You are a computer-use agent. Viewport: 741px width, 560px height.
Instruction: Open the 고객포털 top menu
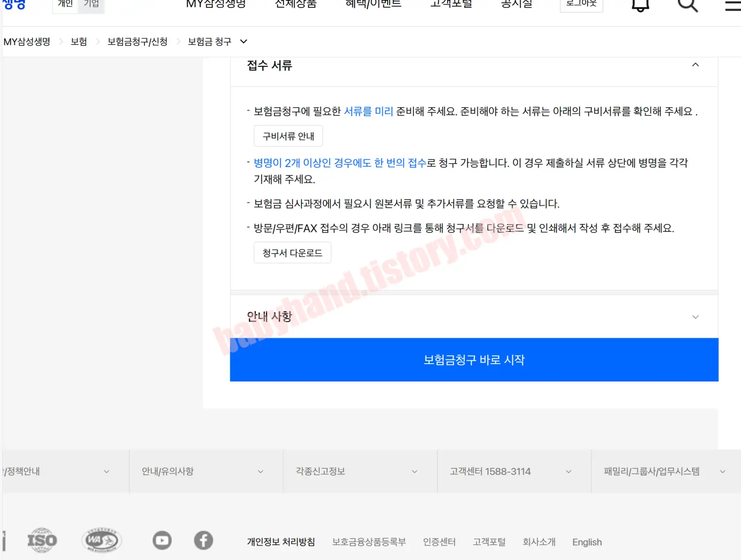[451, 4]
